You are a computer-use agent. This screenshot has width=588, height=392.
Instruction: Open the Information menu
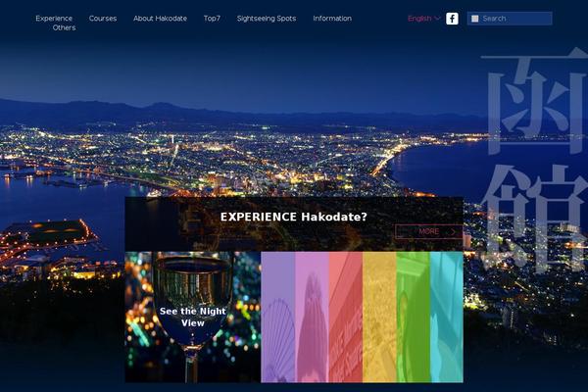[332, 19]
